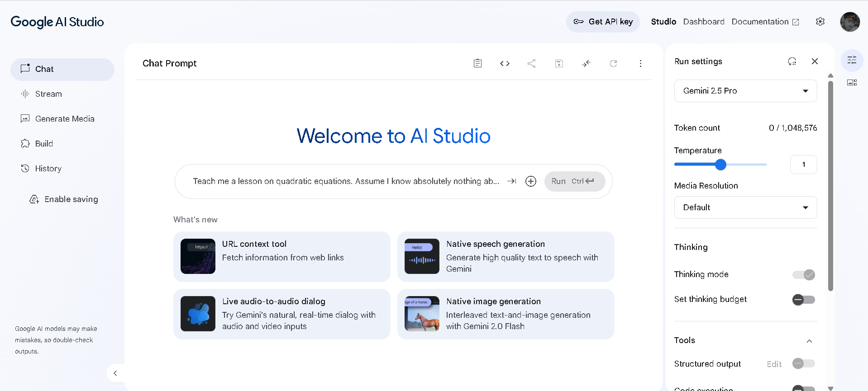Click the Chat bubble icon in sidebar
The height and width of the screenshot is (391, 868).
click(25, 69)
